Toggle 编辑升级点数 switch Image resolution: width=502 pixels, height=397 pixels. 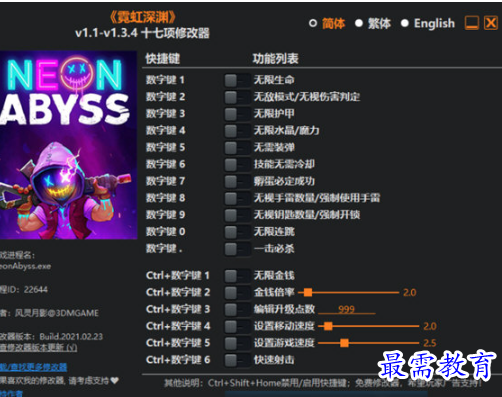[x=237, y=309]
